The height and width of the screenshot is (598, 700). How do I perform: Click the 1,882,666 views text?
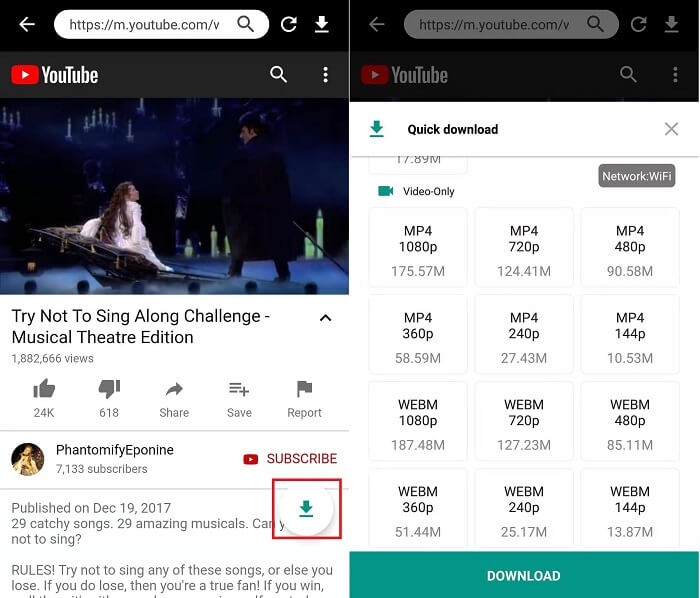[x=52, y=358]
